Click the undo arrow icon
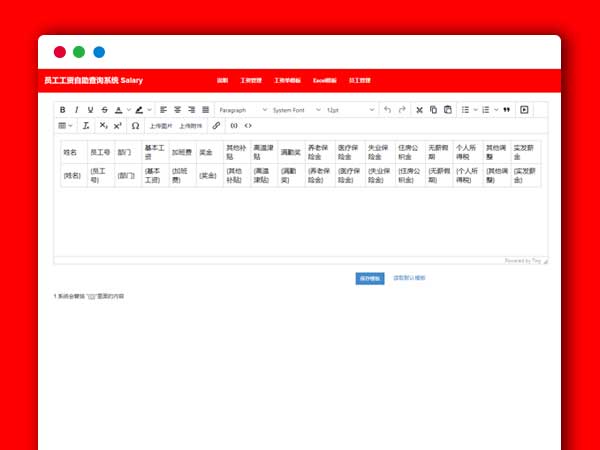This screenshot has width=600, height=450. pos(388,110)
